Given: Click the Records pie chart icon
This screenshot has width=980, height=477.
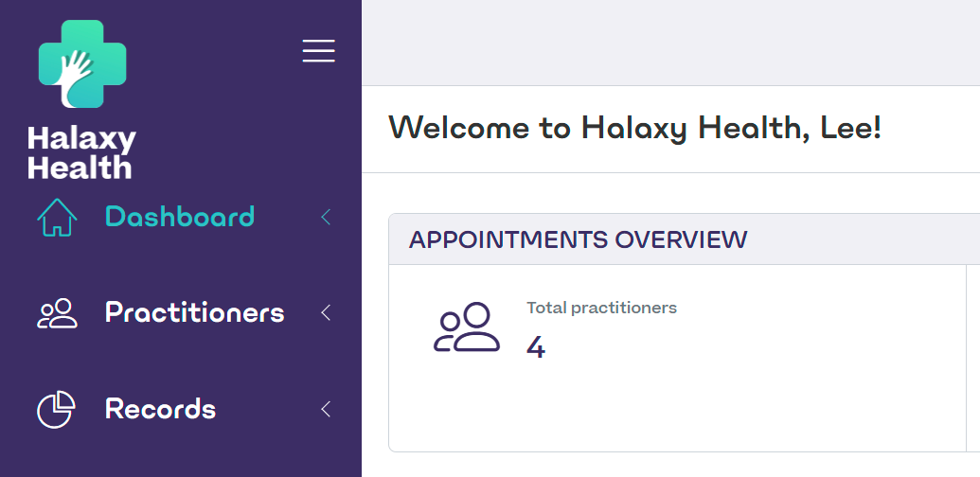Looking at the screenshot, I should pyautogui.click(x=56, y=410).
